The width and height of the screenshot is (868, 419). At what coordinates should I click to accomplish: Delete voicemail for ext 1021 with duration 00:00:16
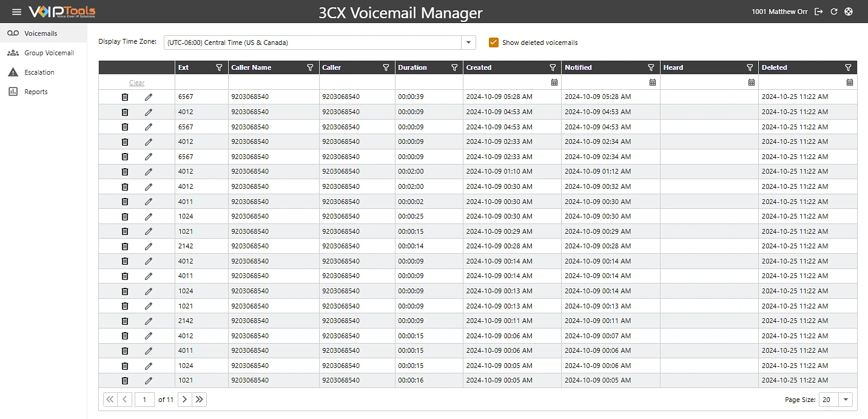[125, 381]
